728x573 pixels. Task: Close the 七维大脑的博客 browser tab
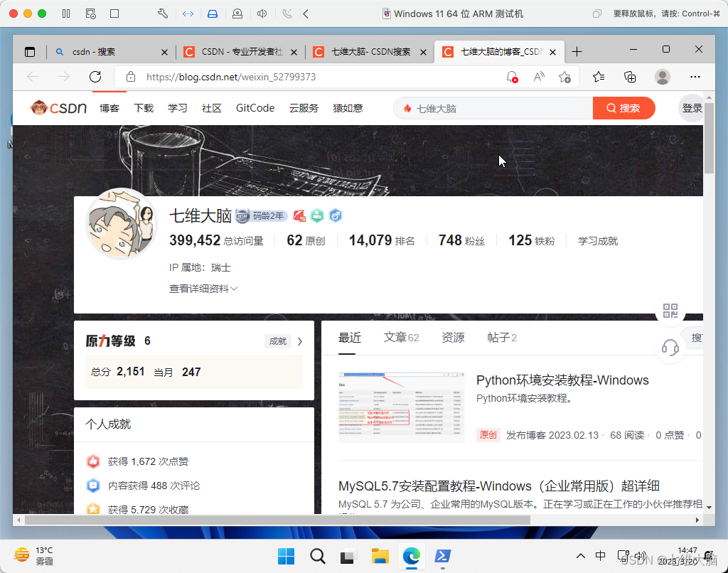pos(552,53)
